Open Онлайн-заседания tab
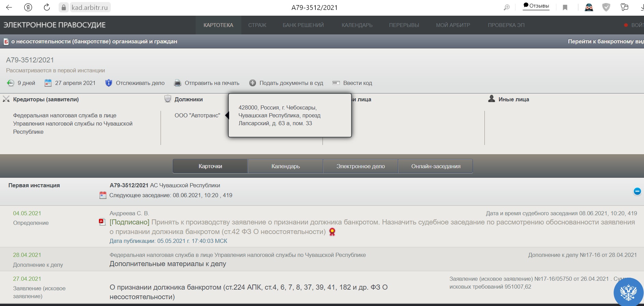The image size is (644, 306). tap(435, 166)
